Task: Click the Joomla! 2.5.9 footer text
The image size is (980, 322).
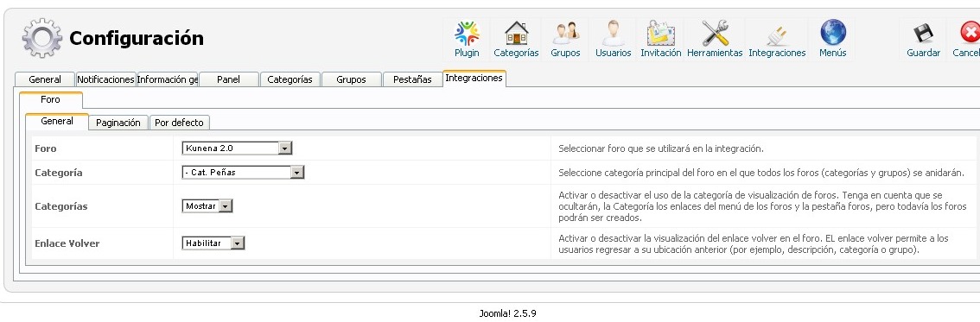Action: point(507,313)
